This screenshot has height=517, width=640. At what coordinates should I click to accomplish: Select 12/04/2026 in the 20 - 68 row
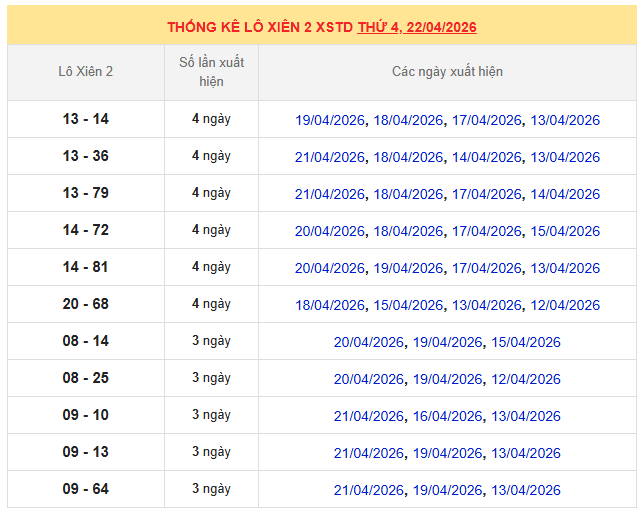point(565,305)
